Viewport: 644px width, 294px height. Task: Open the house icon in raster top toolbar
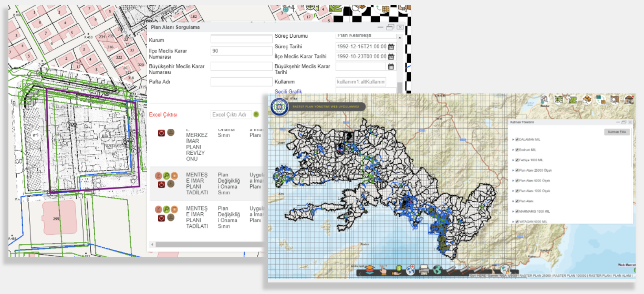629,100
